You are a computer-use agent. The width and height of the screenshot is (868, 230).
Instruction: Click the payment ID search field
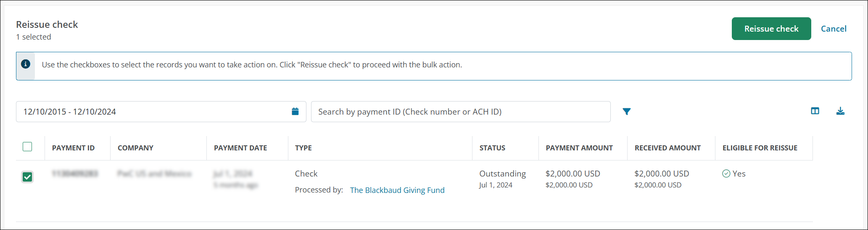point(460,112)
